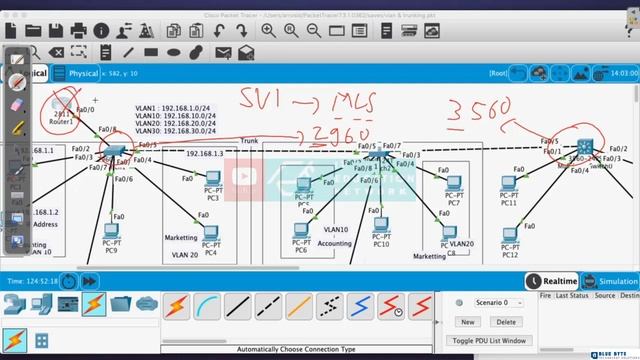Switch to Realtime mode
The image size is (640, 360).
(552, 281)
